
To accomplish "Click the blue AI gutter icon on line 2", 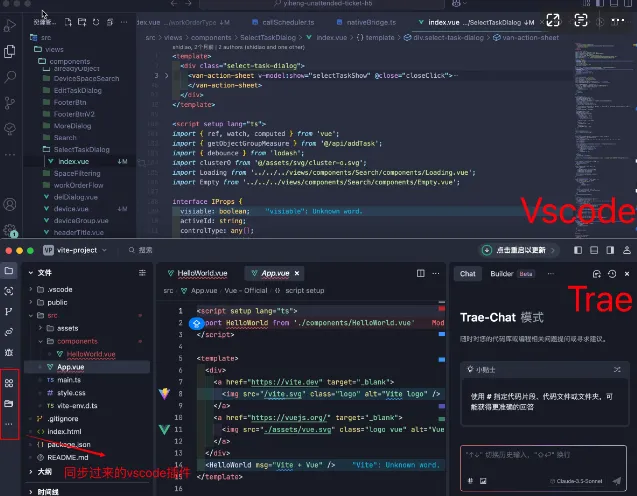I will 197,323.
